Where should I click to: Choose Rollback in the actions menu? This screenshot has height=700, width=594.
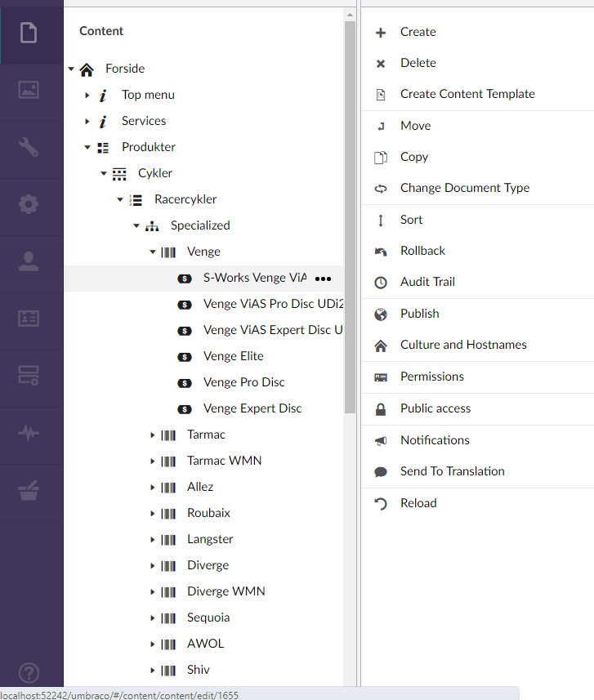click(x=422, y=251)
